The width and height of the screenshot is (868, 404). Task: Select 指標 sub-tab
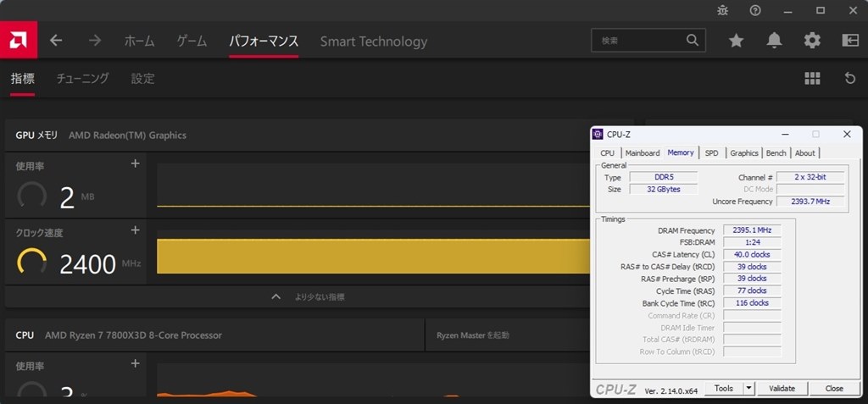23,79
